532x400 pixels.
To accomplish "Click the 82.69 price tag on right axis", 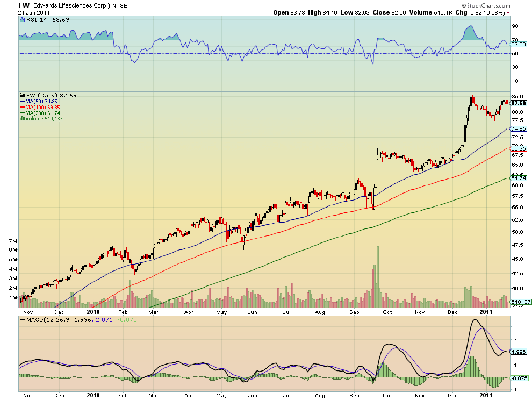I will click(x=519, y=104).
